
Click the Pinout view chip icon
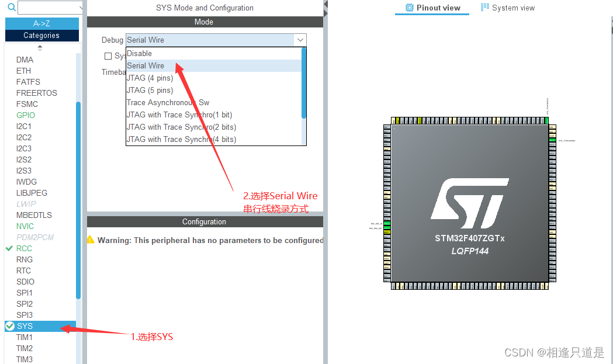[409, 8]
